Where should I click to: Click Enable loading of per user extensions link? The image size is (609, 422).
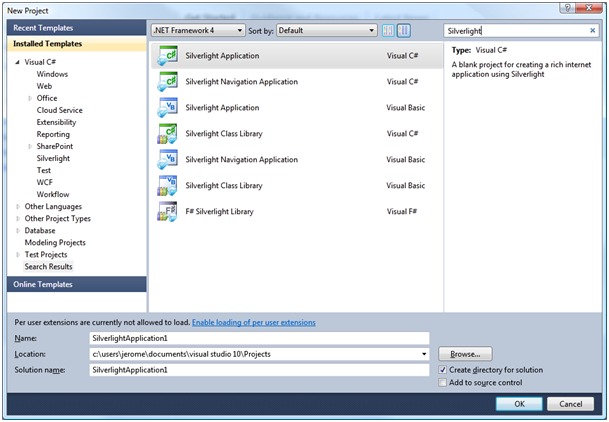coord(254,323)
